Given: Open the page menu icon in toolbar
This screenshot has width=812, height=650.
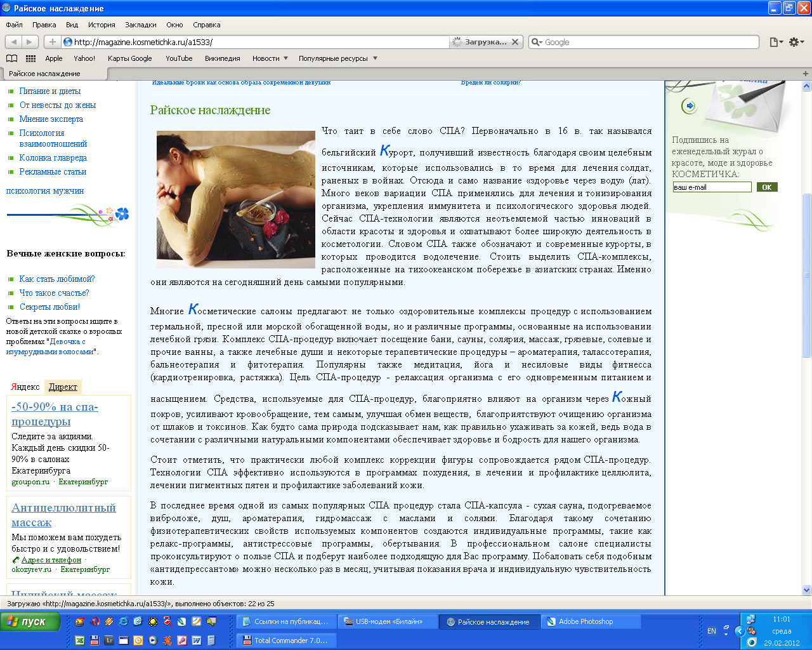Looking at the screenshot, I should click(776, 42).
